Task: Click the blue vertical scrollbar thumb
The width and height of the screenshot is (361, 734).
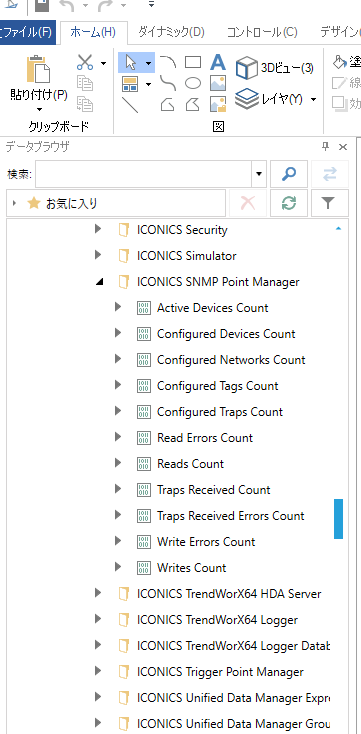Action: click(338, 519)
